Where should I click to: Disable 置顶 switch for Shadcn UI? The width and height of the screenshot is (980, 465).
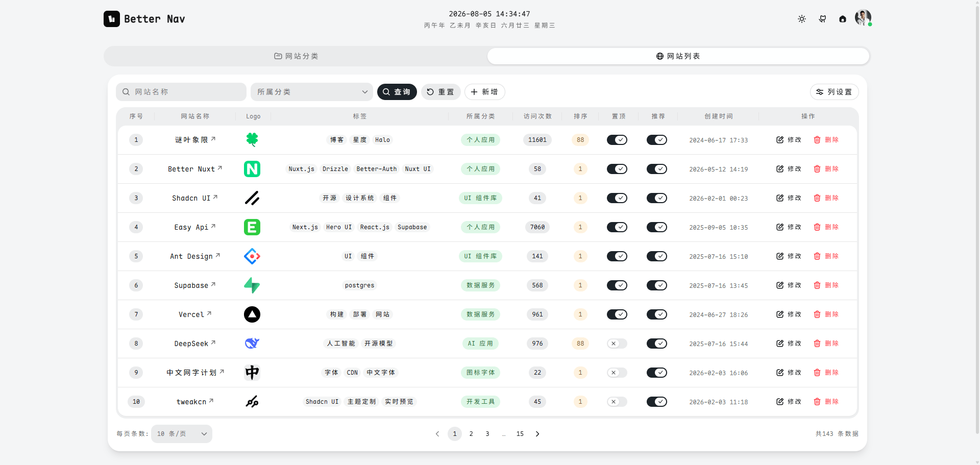tap(617, 198)
